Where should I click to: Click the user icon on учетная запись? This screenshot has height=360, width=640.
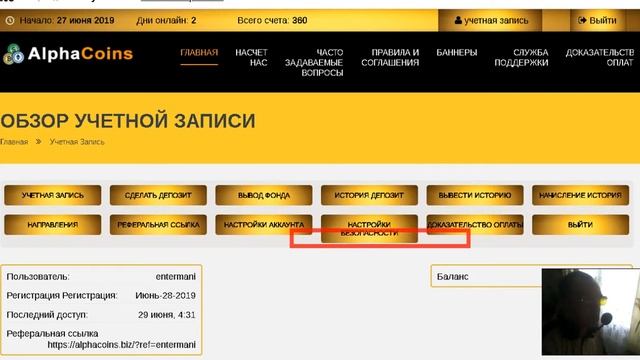click(458, 20)
